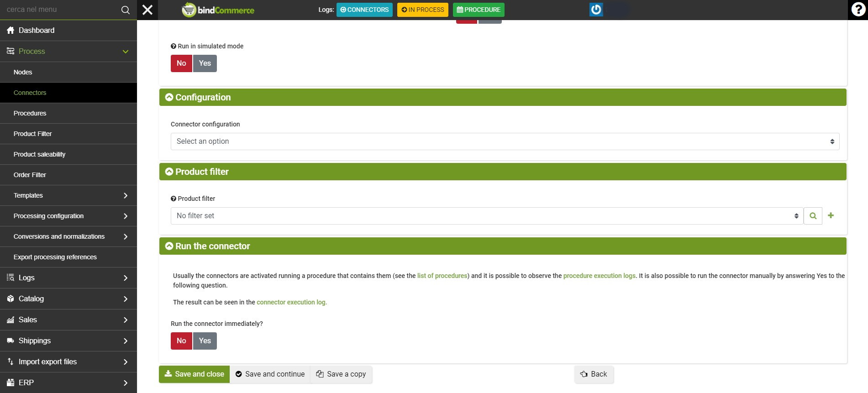Set simulated mode to No
The width and height of the screenshot is (868, 393).
pos(181,63)
